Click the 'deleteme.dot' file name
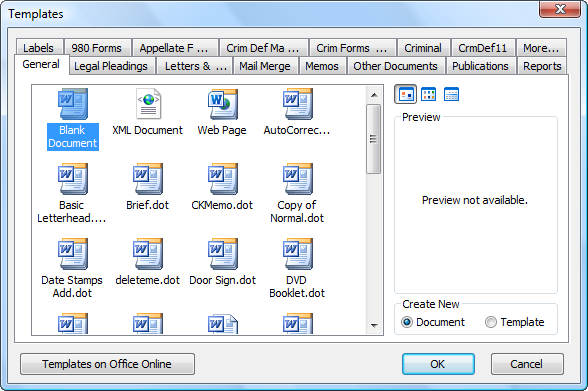The width and height of the screenshot is (588, 391). coord(148,280)
